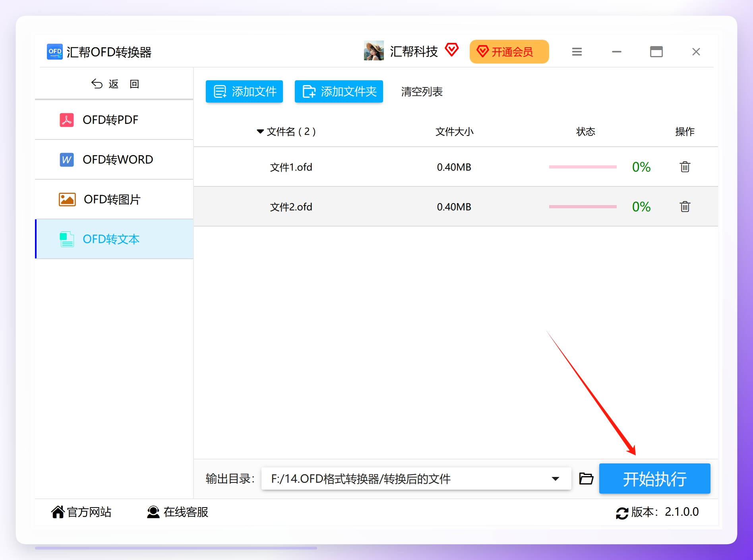753x560 pixels.
Task: Click the output directory path field
Action: point(416,479)
